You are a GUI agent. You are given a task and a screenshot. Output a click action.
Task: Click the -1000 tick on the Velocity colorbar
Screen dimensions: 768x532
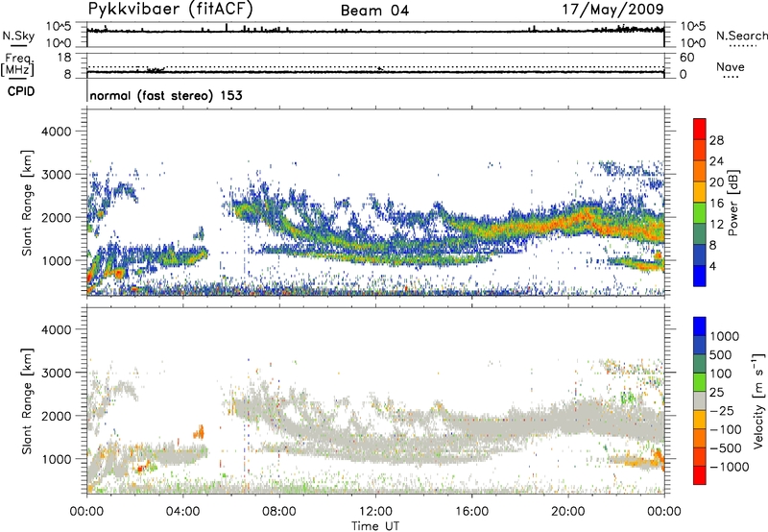pyautogui.click(x=730, y=467)
